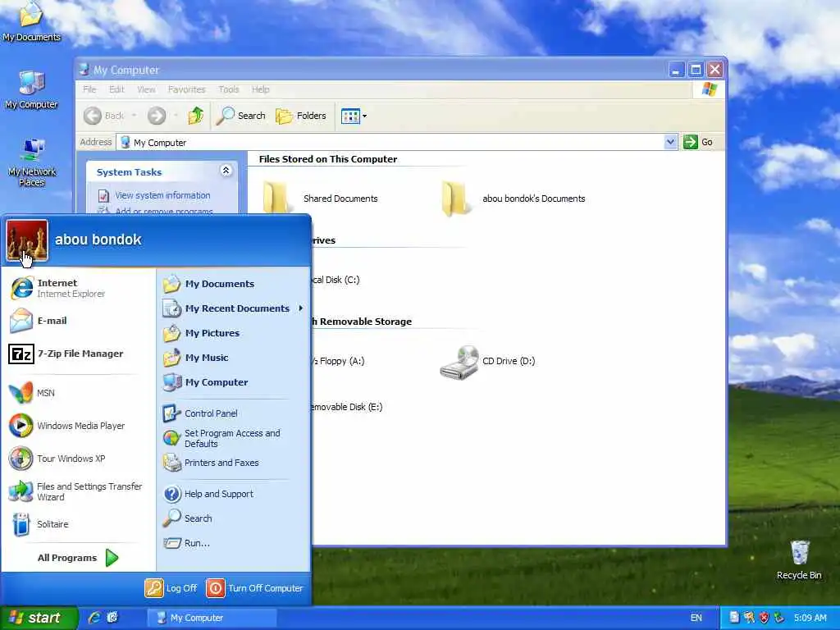Go up one folder level
The image size is (840, 630).
(196, 116)
